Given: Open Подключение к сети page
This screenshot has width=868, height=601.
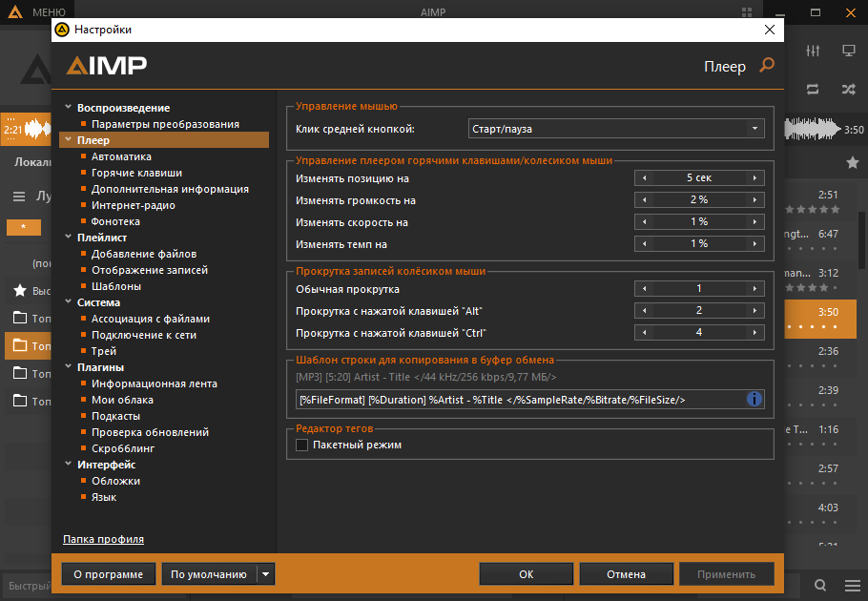Looking at the screenshot, I should point(143,335).
